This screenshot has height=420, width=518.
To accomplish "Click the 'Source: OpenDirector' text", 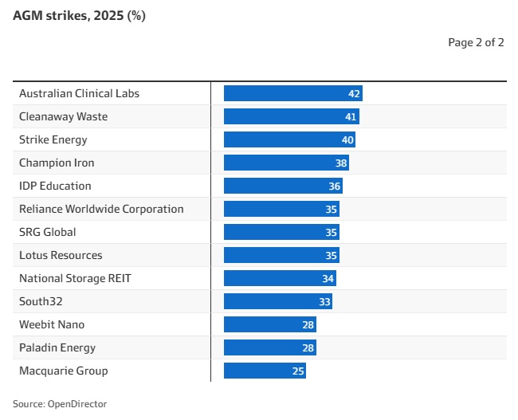I will coord(60,404).
